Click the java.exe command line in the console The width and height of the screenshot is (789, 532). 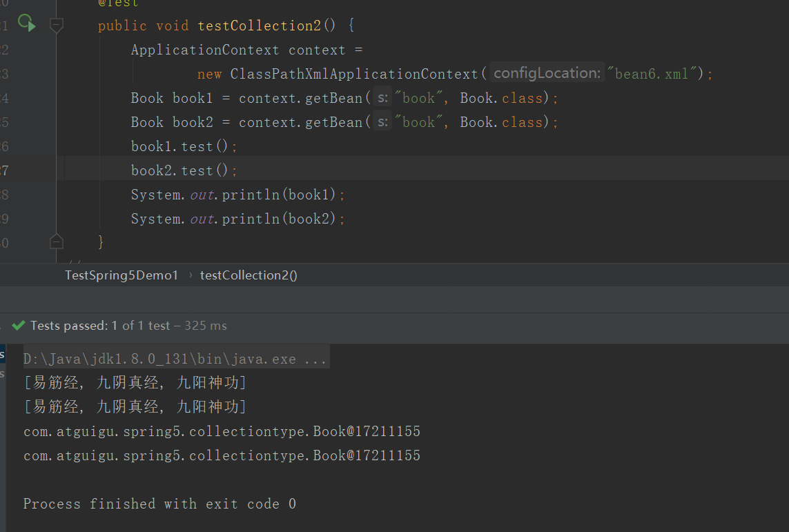click(x=175, y=359)
